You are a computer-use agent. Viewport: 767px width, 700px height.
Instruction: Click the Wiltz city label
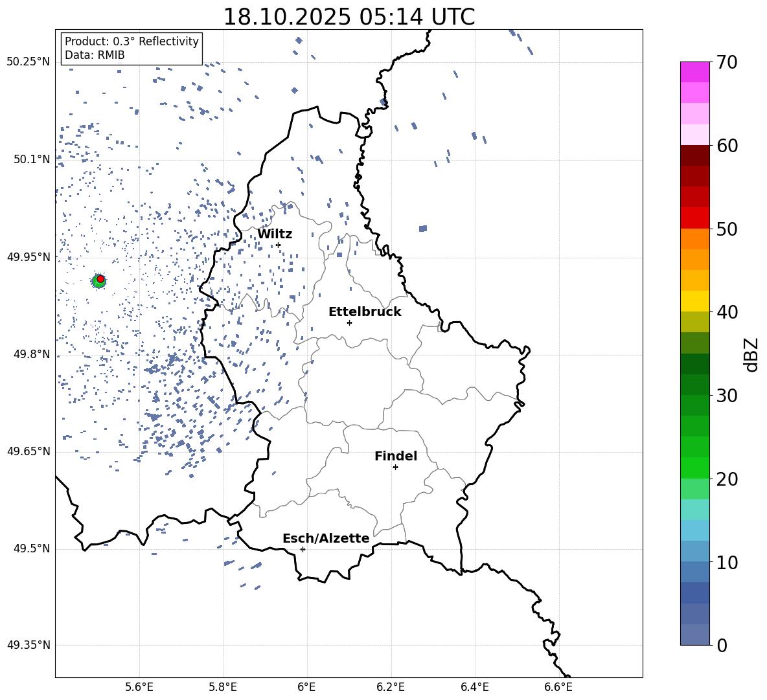(275, 234)
